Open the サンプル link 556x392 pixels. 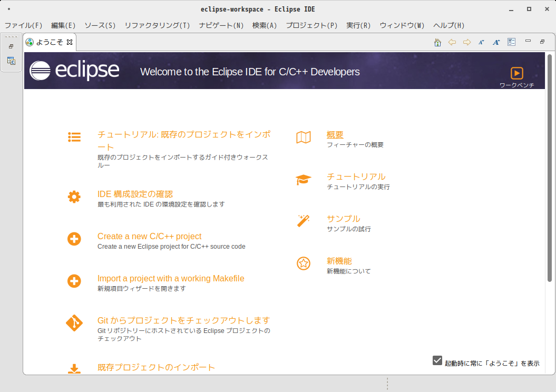343,219
